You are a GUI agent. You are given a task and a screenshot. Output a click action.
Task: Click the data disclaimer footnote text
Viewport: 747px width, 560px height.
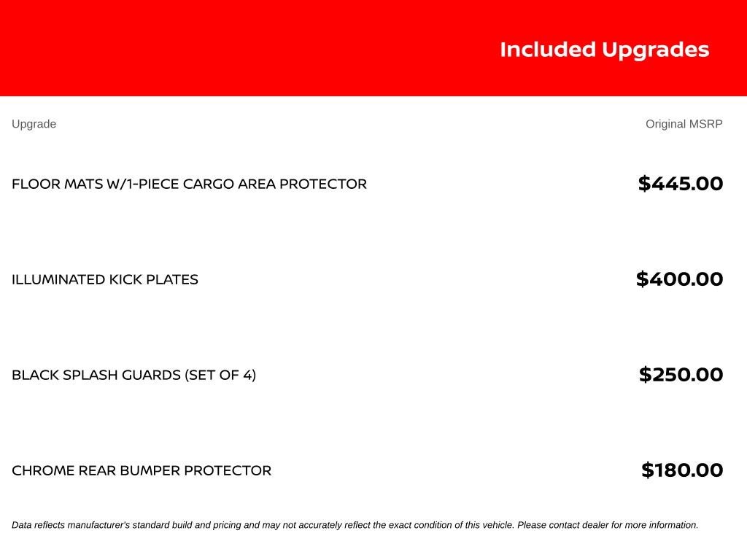pyautogui.click(x=355, y=525)
